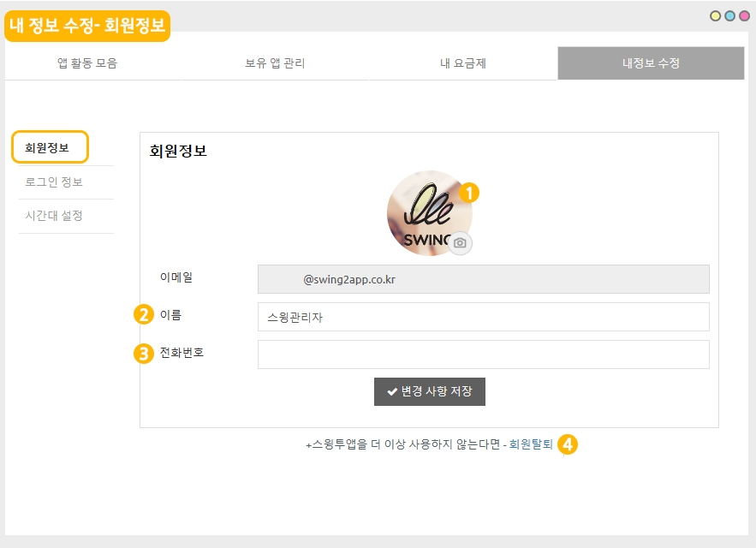Click the orange number 2 badge beside 이름
The width and height of the screenshot is (756, 548).
(x=144, y=314)
